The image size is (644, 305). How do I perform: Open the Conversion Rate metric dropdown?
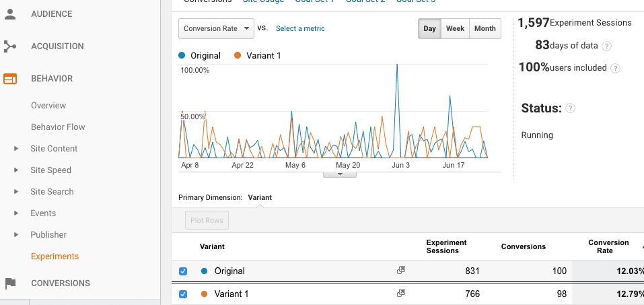[x=217, y=29]
